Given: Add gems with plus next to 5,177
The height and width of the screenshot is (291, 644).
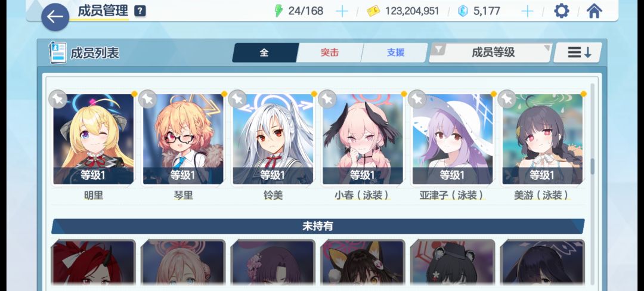Looking at the screenshot, I should (x=527, y=11).
